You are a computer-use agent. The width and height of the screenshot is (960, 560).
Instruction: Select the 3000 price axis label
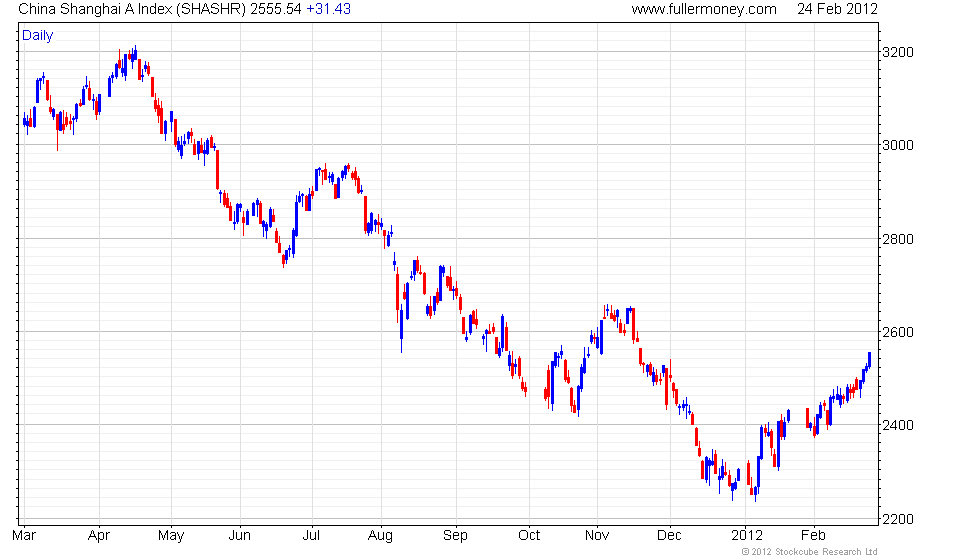tap(898, 145)
